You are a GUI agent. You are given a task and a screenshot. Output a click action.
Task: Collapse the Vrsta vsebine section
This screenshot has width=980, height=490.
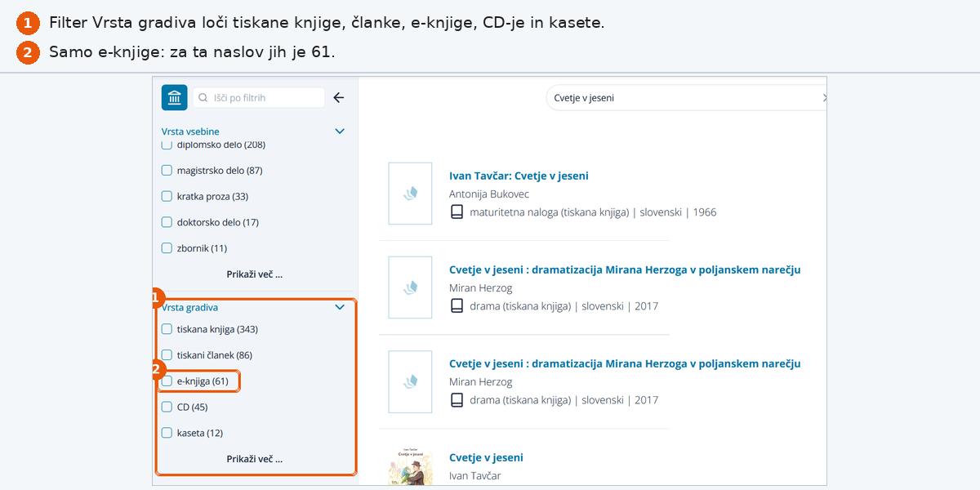click(x=341, y=131)
